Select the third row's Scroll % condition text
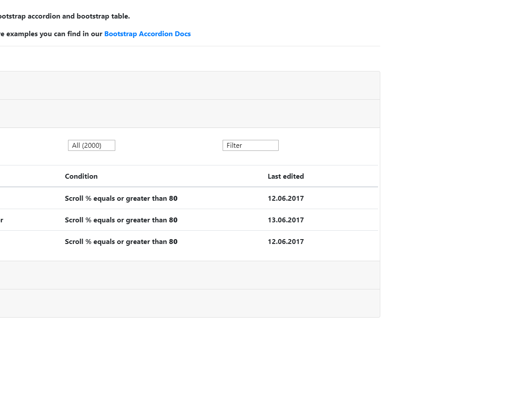This screenshot has width=530, height=420. (121, 242)
